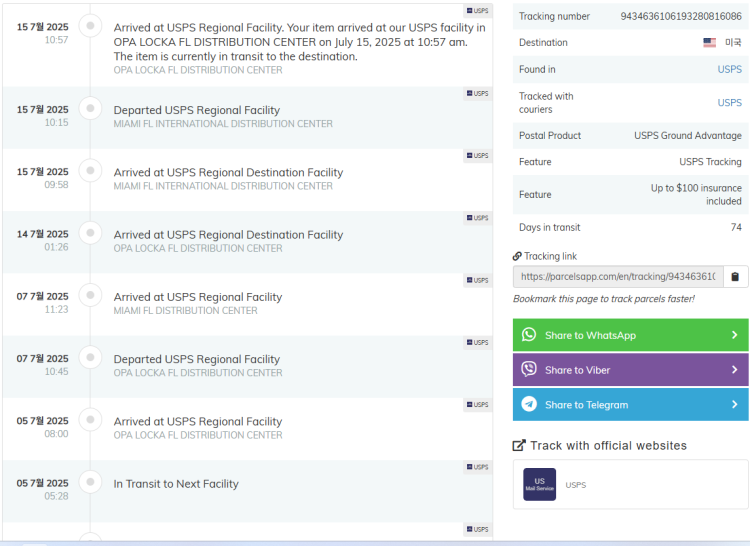Click timeline dot for 15 Jul 10:57 event

tap(90, 26)
